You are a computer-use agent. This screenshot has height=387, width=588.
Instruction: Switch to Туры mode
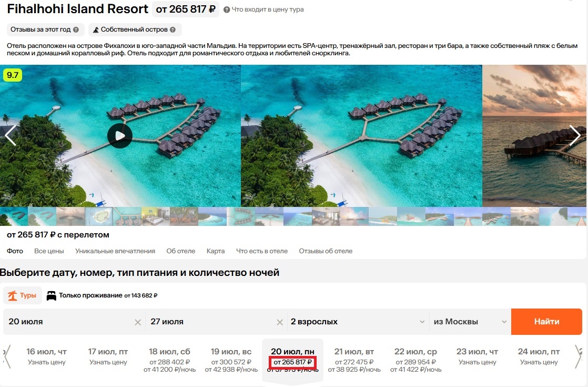[x=22, y=295]
